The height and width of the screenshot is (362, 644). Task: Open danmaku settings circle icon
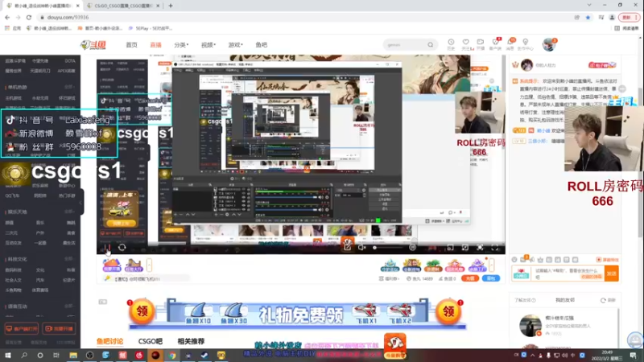point(412,248)
